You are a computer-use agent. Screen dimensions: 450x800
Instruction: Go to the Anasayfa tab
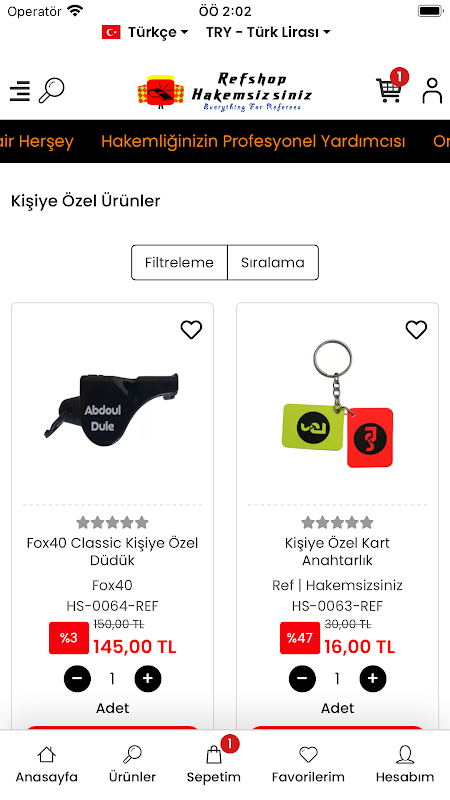point(46,764)
